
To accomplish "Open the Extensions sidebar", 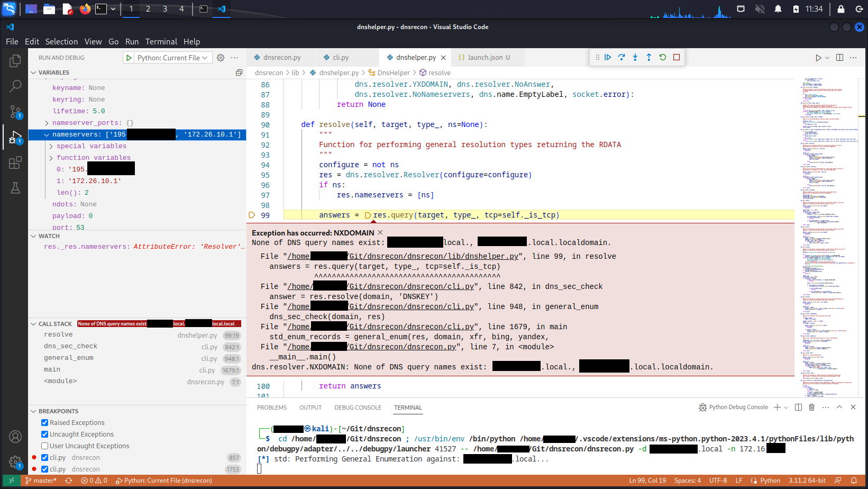I will coord(15,162).
